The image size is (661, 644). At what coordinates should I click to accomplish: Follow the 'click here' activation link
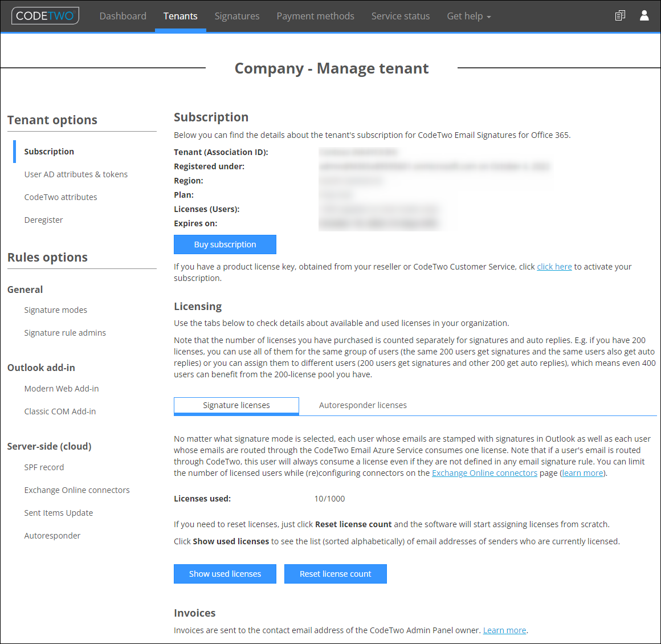tap(554, 267)
